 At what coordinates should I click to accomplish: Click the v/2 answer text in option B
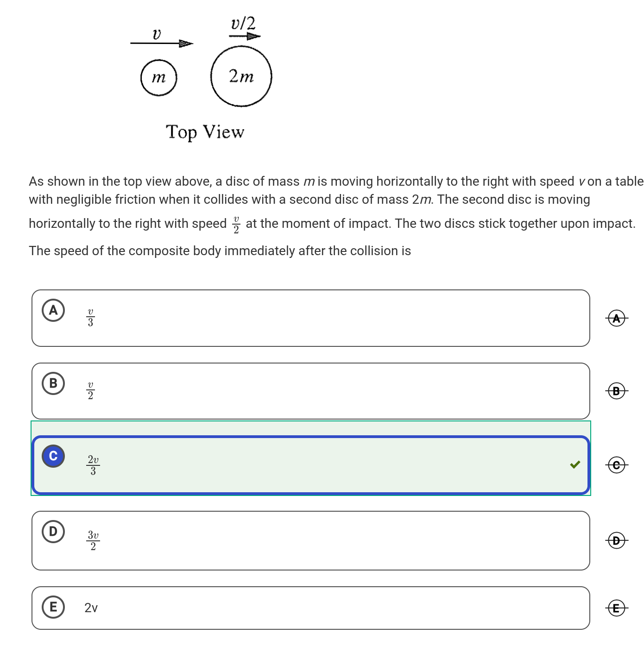90,391
